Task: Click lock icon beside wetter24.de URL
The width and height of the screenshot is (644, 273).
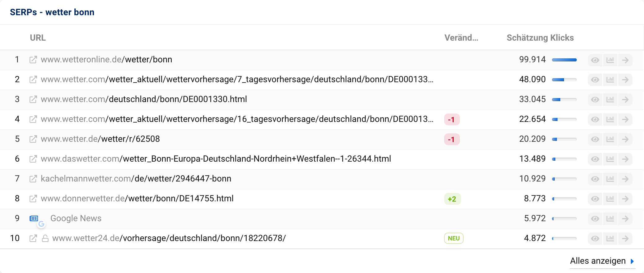Action: click(45, 238)
